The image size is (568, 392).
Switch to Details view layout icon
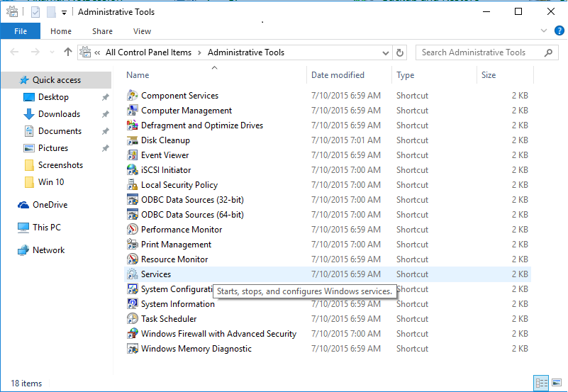pos(541,383)
